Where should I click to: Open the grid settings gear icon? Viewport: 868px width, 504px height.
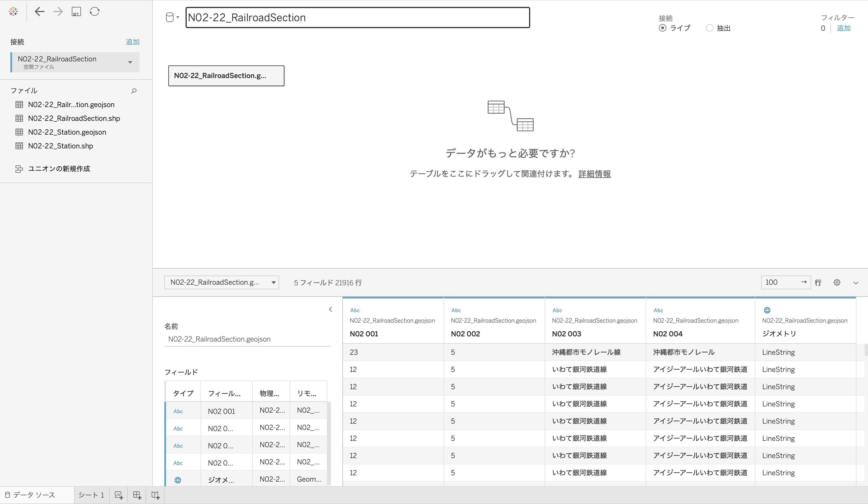(837, 282)
